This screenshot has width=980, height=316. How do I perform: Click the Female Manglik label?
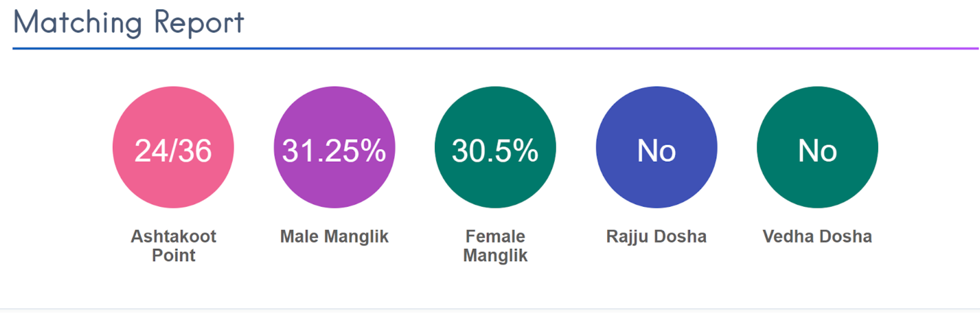pyautogui.click(x=495, y=246)
